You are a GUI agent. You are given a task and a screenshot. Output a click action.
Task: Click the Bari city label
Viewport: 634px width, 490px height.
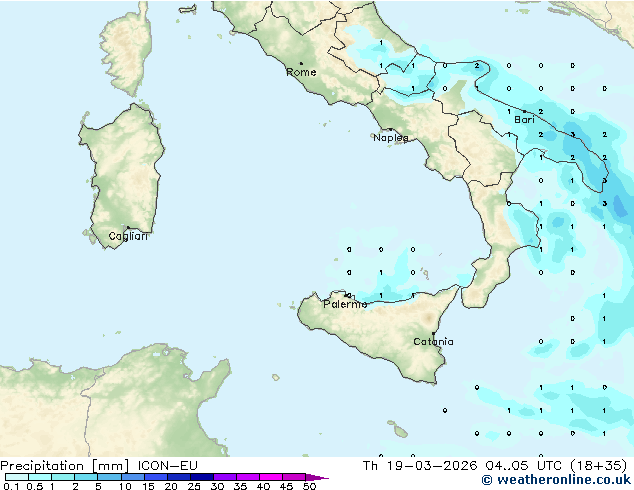click(524, 120)
